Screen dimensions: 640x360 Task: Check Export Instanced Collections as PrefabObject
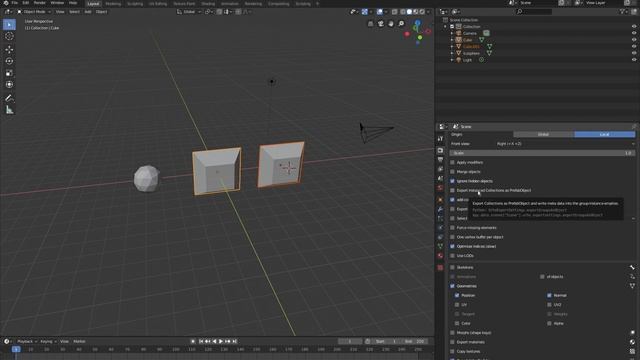tap(452, 191)
